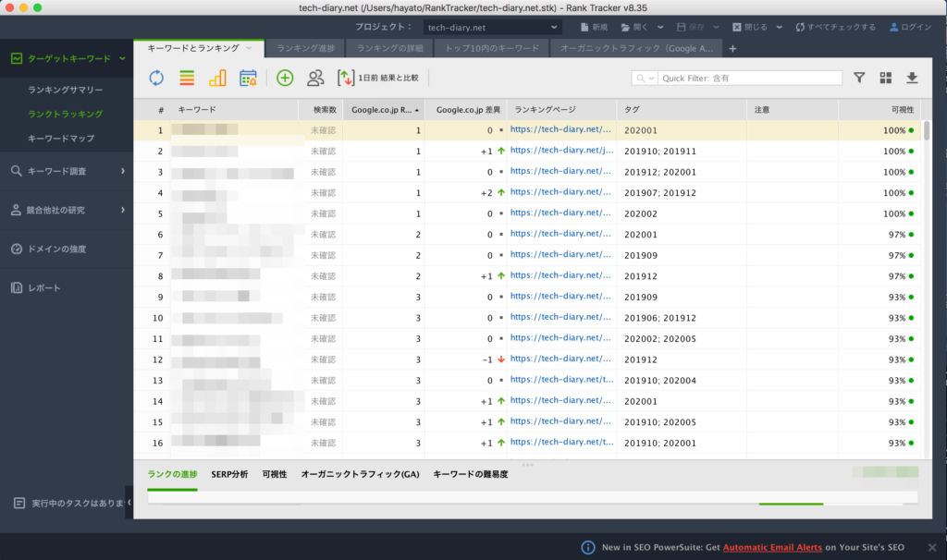Open the ranking page link in row 16

(561, 442)
